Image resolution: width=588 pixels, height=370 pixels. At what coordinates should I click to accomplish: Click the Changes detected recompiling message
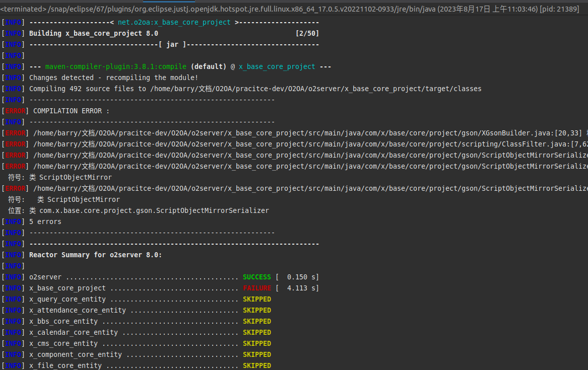coord(113,78)
